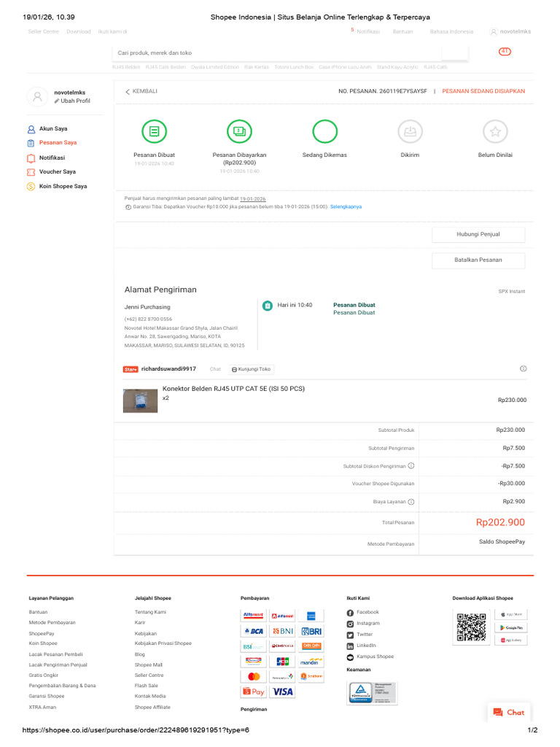Click the Pesanan Dibayarkan step icon
Screen dimensions: 560x747
(239, 131)
